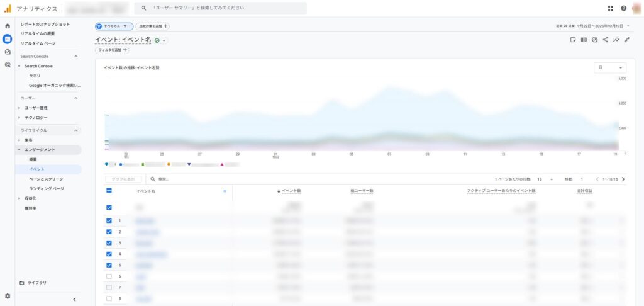
Task: Click the Share report icon
Action: [x=605, y=40]
